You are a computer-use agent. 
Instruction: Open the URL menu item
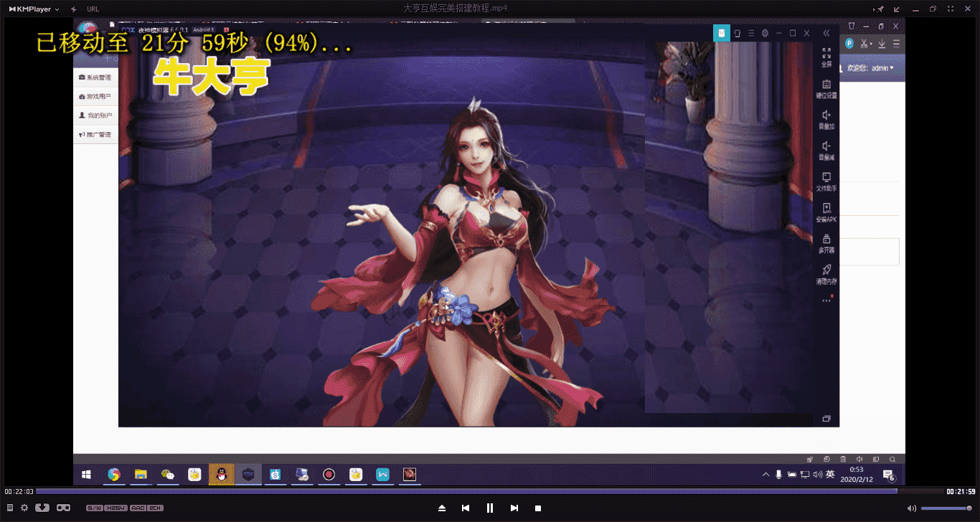93,9
